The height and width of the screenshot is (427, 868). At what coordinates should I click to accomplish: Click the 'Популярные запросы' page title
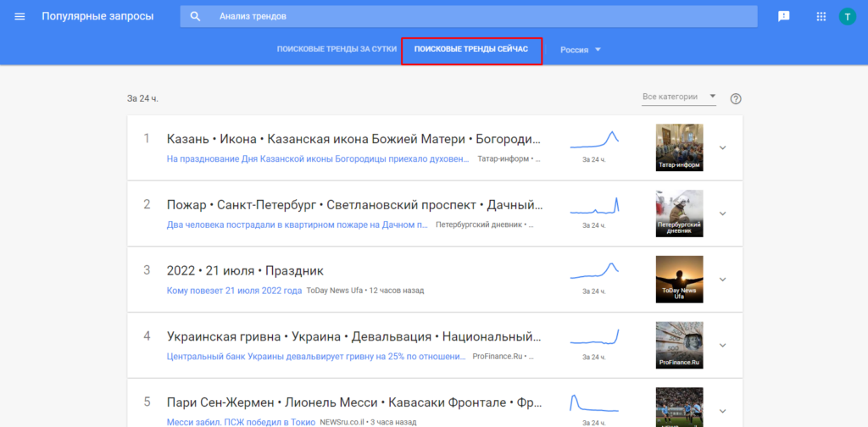97,17
